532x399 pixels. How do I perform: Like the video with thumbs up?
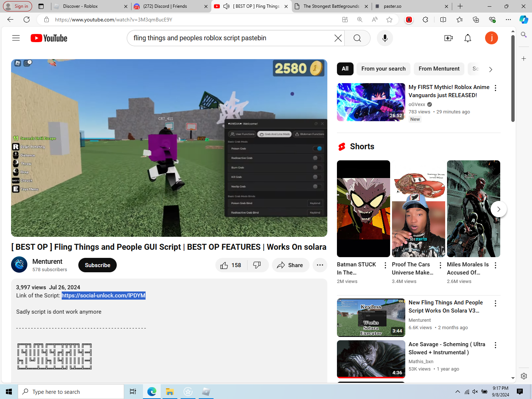tap(231, 265)
